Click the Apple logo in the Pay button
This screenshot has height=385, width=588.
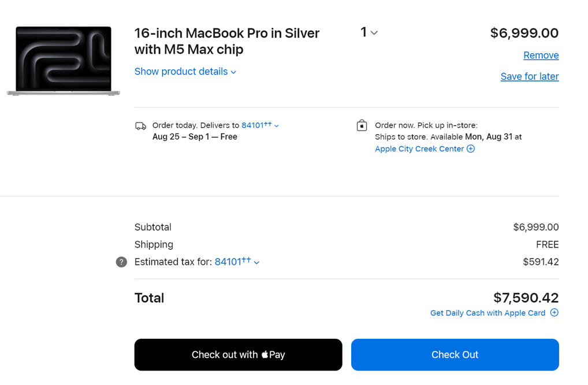[265, 354]
